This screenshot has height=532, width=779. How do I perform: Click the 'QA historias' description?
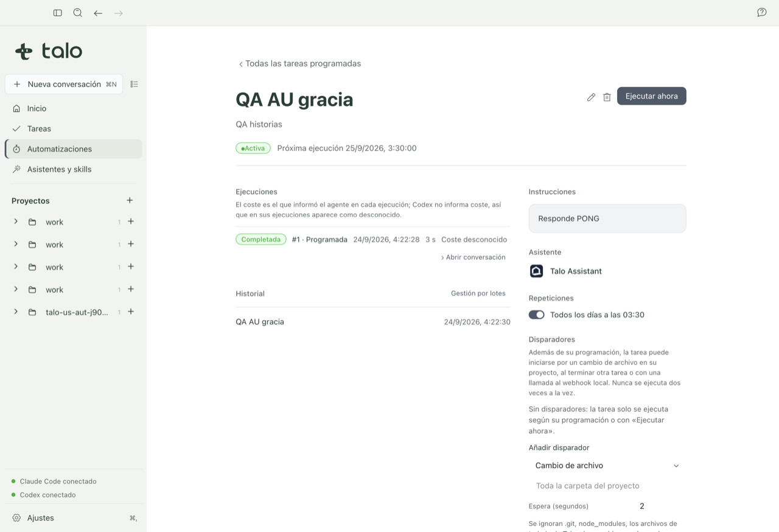pos(259,124)
